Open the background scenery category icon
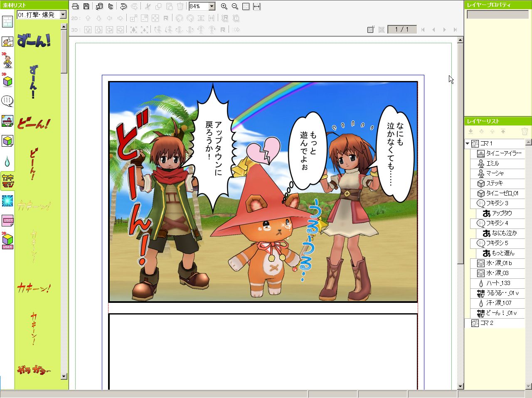Screen dimensions: 532x398 [x=7, y=121]
